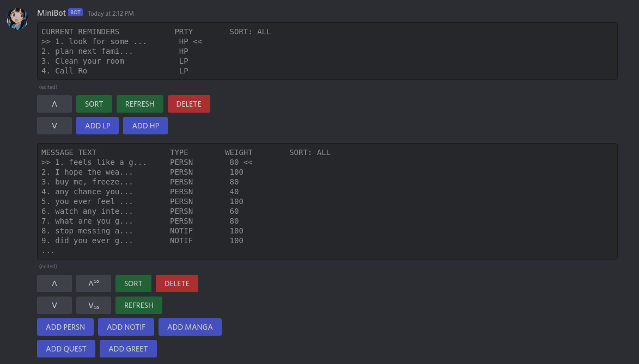Click the ADD PERSN button
Screen dimensions: 639x364
pyautogui.click(x=65, y=327)
